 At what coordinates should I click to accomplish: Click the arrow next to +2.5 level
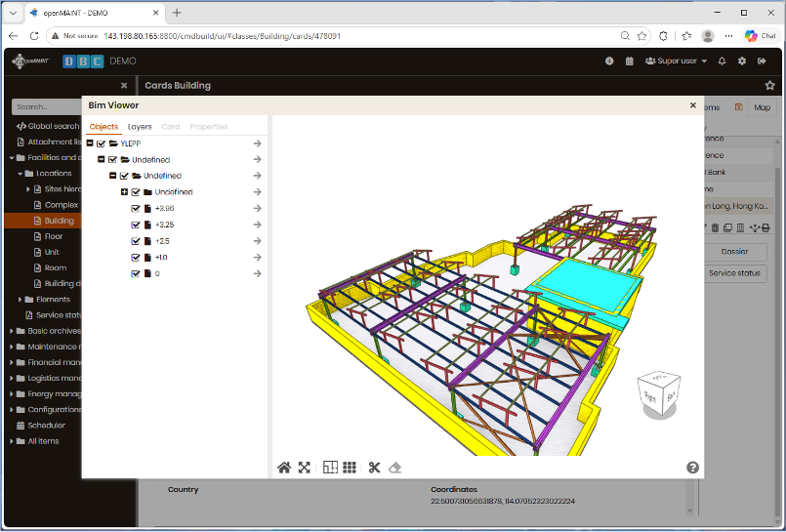257,241
